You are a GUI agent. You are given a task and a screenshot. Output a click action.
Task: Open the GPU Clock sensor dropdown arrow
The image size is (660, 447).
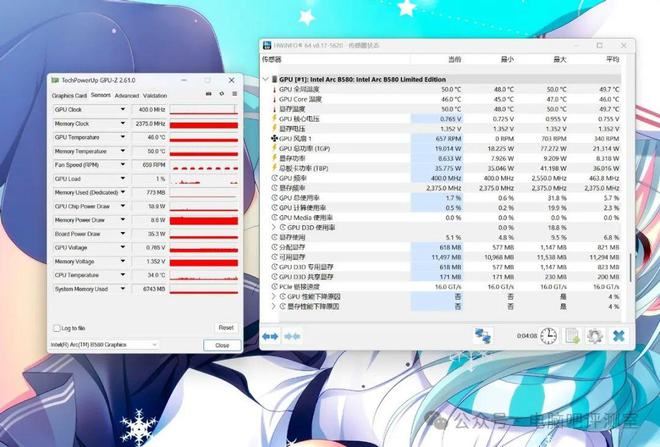123,109
